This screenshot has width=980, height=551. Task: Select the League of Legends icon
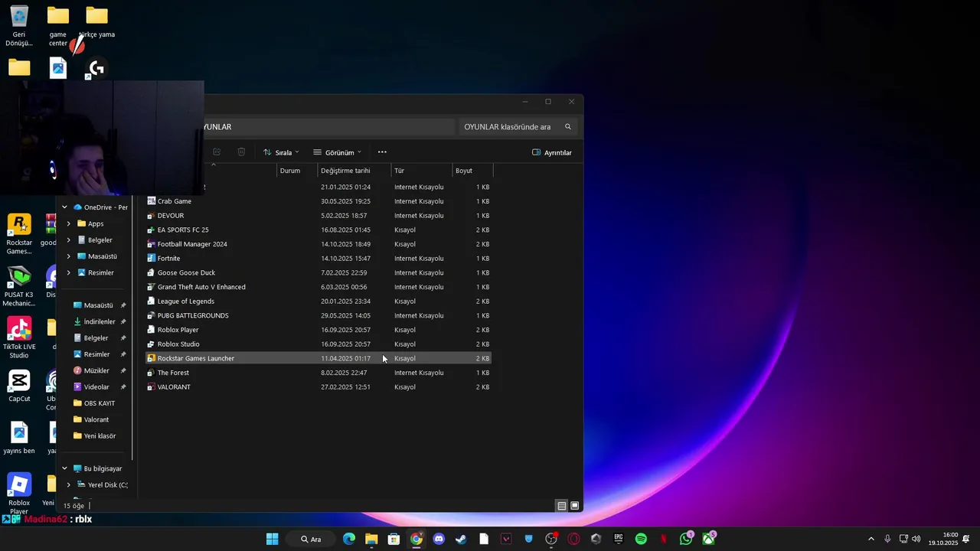pyautogui.click(x=152, y=302)
